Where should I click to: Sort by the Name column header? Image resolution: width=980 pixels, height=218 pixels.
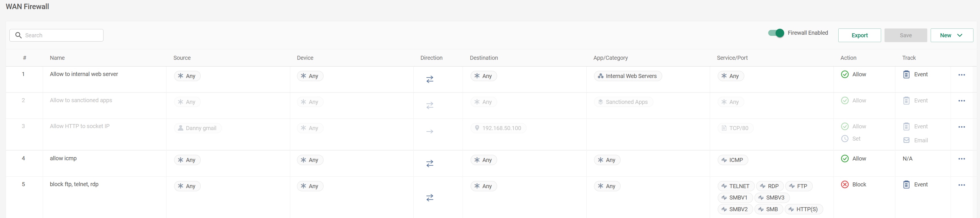click(x=57, y=58)
